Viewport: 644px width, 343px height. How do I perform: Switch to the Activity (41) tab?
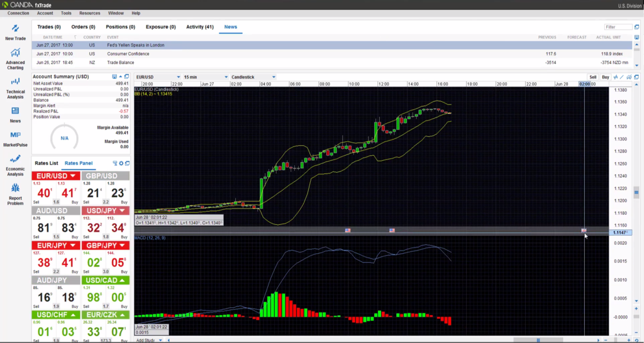point(200,27)
